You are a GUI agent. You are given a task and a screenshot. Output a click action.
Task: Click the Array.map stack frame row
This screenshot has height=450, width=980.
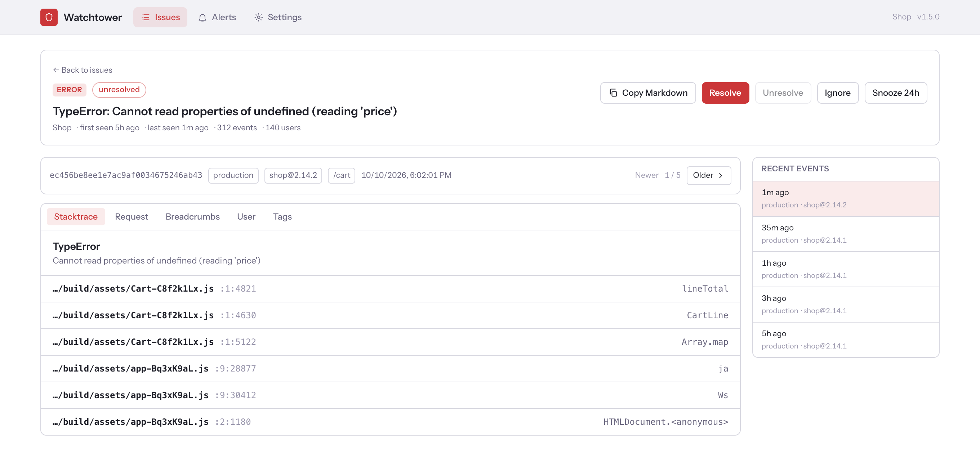(x=390, y=342)
